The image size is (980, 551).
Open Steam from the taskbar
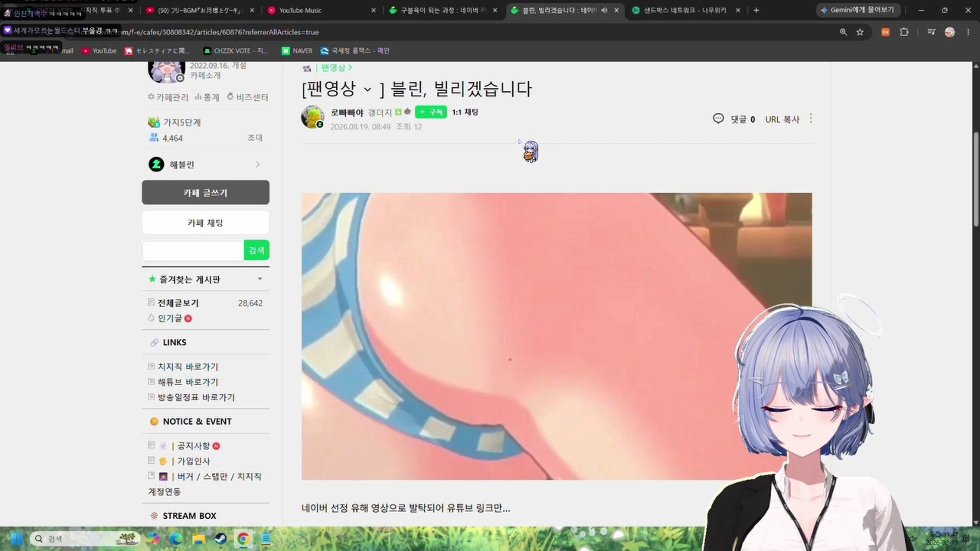pyautogui.click(x=221, y=539)
